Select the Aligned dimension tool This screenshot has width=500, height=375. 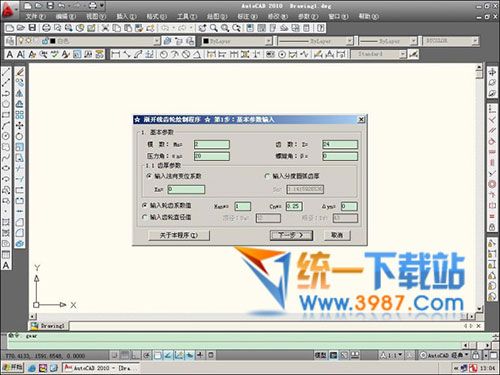(x=127, y=54)
